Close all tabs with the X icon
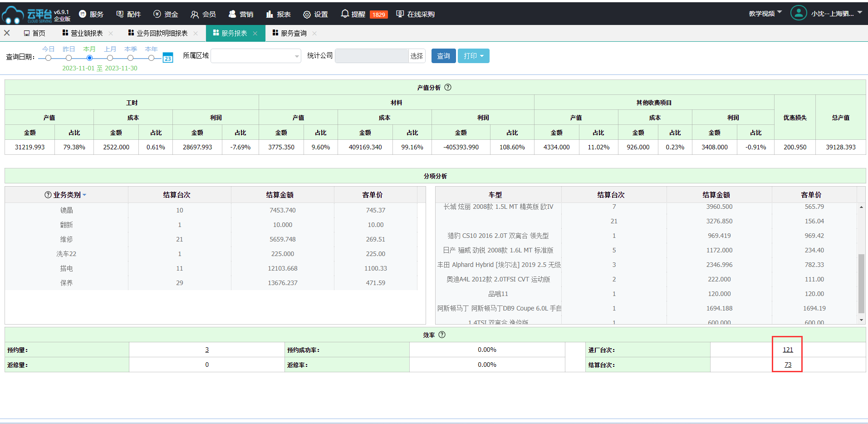 (7, 33)
